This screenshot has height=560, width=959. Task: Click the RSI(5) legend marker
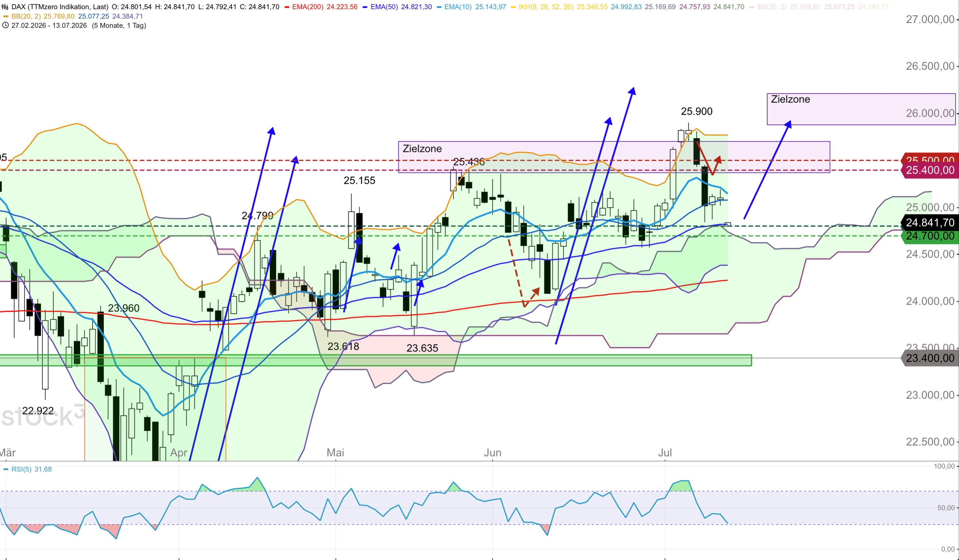point(6,469)
